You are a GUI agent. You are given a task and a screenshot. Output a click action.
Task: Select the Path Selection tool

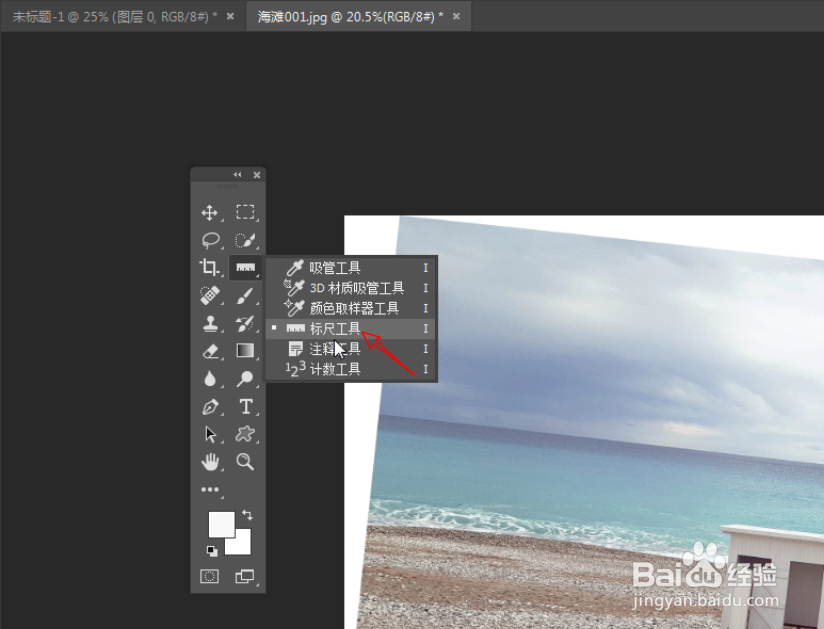point(210,435)
